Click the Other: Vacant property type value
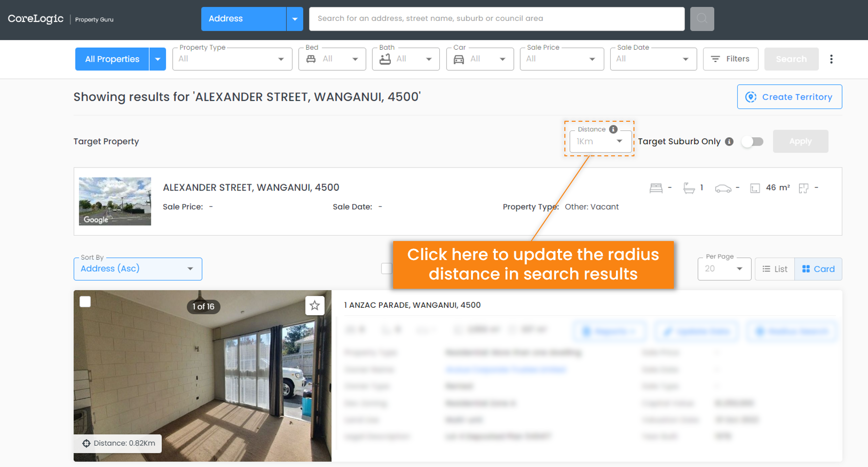Viewport: 868px width, 467px height. coord(592,206)
